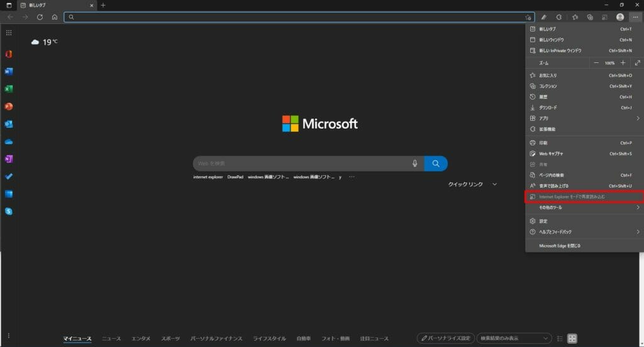Decrease zoom with the minus button
This screenshot has width=644, height=347.
[596, 63]
